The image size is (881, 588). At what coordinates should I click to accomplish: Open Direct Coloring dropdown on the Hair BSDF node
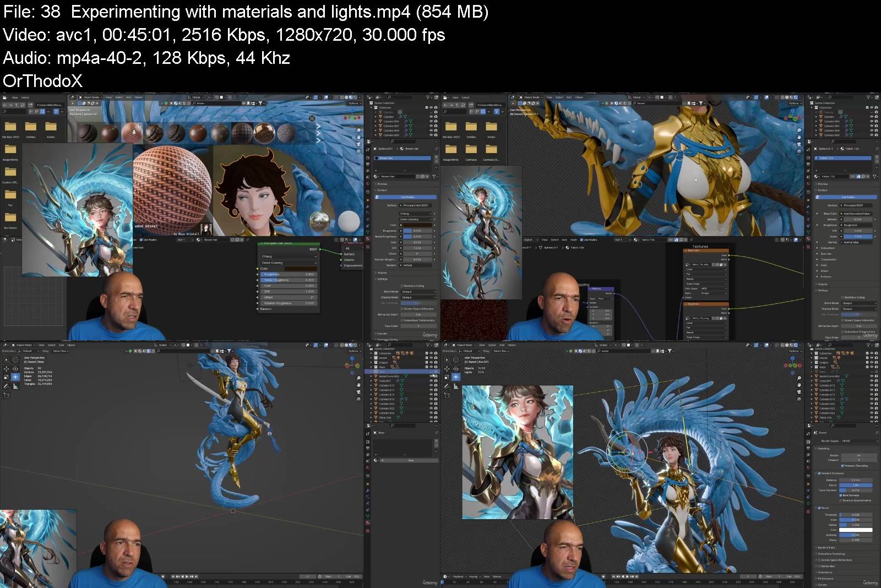click(289, 263)
